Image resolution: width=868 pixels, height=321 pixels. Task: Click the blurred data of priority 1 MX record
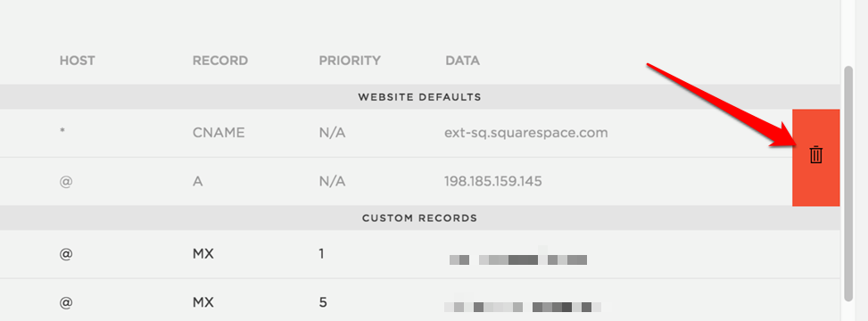point(517,259)
